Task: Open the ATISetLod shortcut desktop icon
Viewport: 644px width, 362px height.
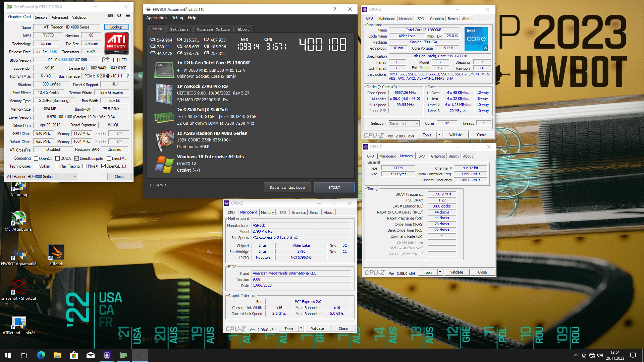Action: click(x=19, y=325)
